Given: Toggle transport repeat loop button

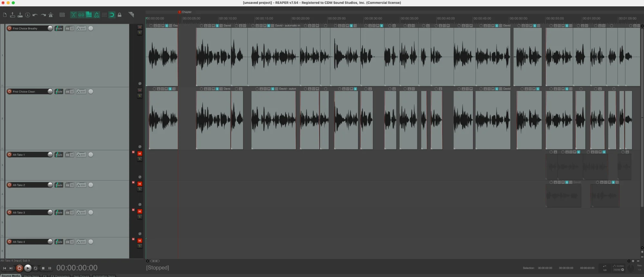Looking at the screenshot, I should pos(35,268).
